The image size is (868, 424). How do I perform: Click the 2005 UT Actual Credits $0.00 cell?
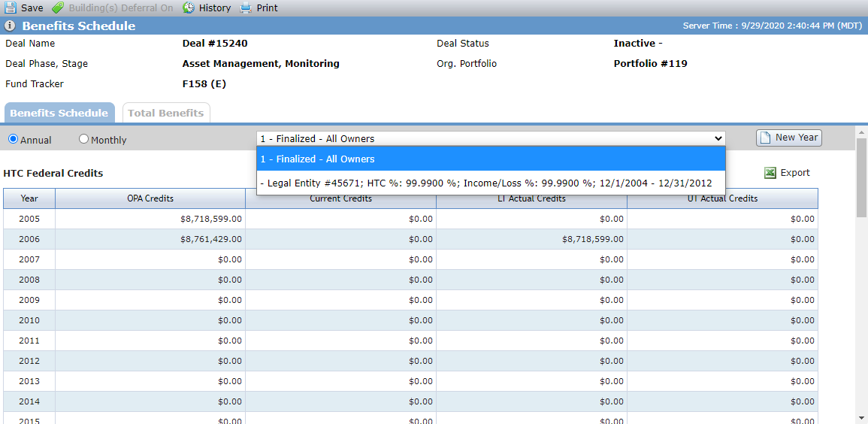(722, 219)
